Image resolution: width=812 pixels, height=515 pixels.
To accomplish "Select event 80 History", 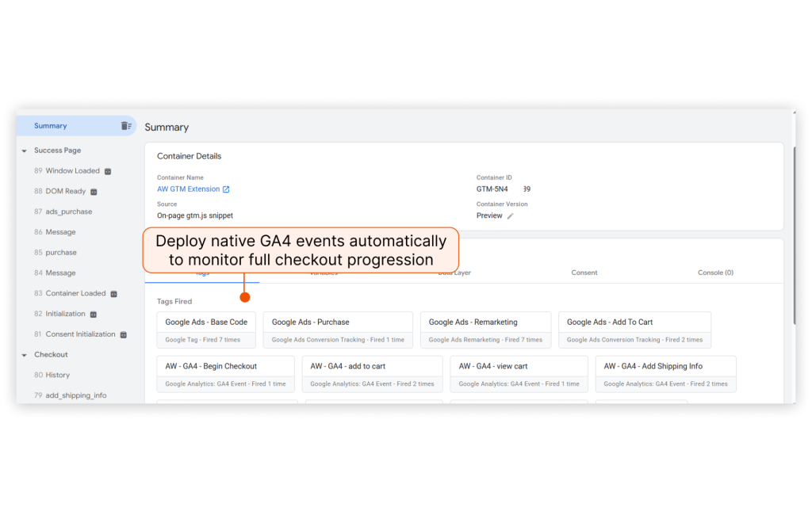I will 52,375.
